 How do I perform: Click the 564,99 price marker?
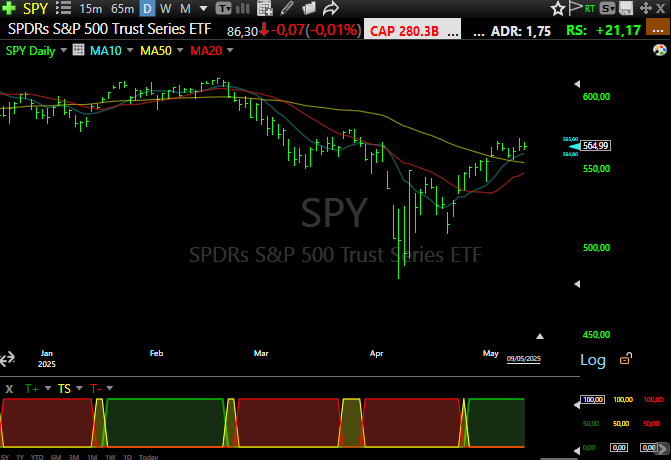[595, 146]
